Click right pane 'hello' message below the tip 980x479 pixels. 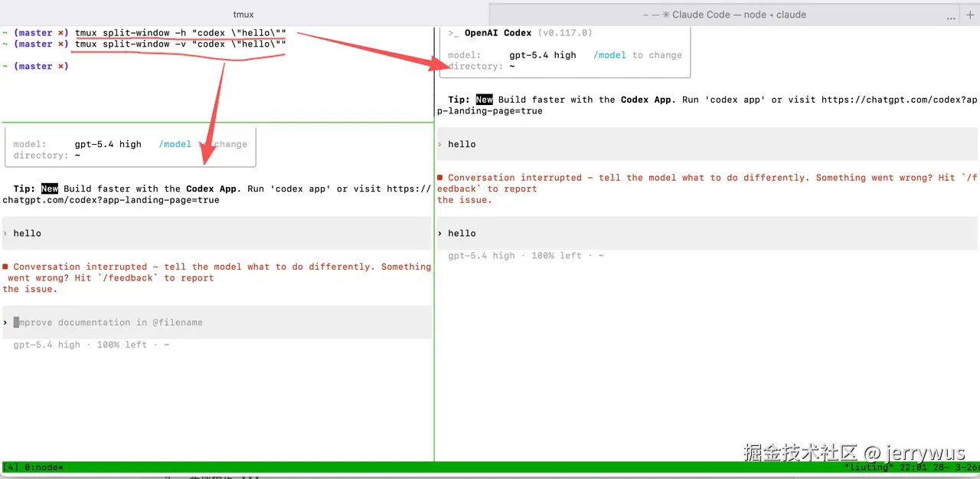point(707,144)
